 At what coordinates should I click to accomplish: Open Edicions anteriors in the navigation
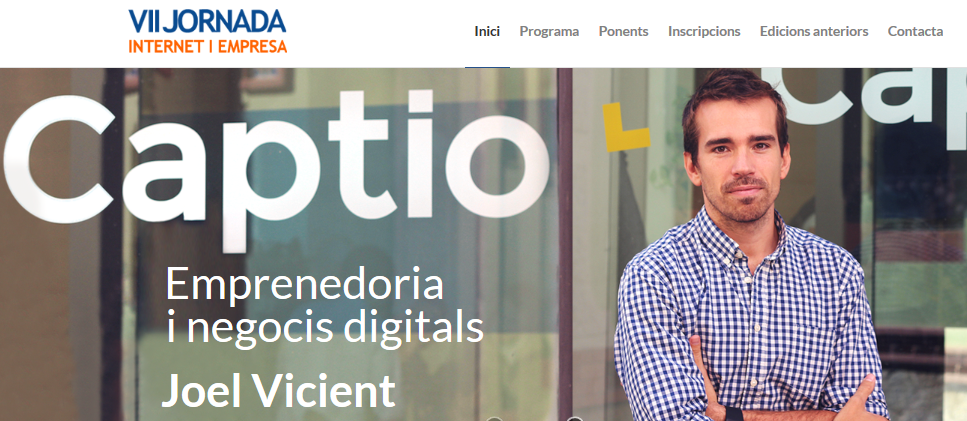coord(814,31)
